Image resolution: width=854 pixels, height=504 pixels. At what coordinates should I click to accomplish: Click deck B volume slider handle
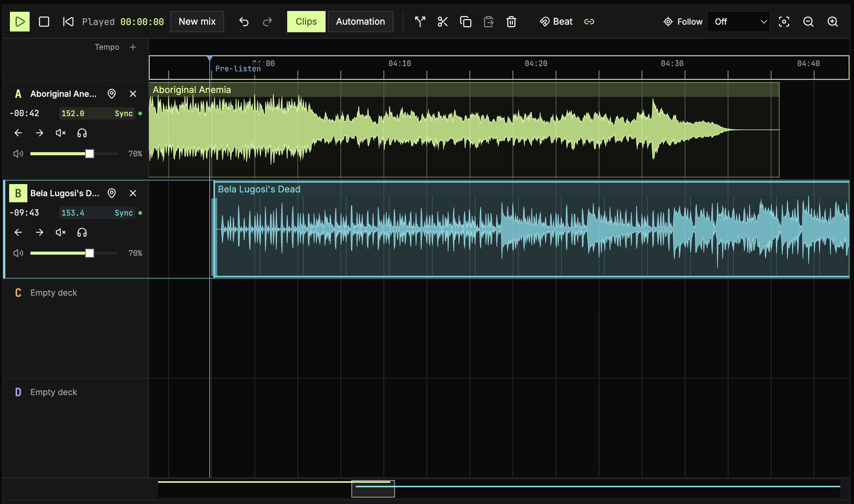tap(90, 253)
